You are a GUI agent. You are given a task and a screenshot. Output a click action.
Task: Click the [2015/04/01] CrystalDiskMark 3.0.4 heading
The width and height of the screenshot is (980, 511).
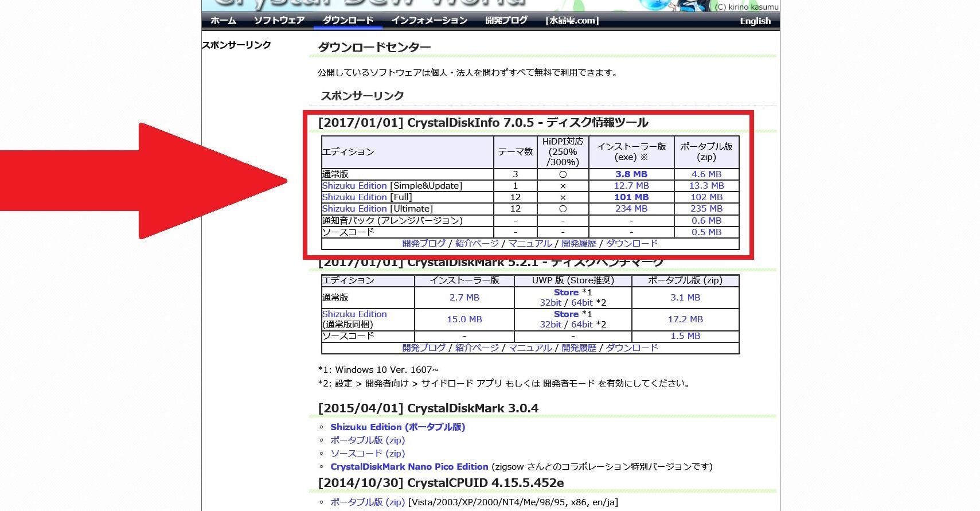[x=428, y=408]
